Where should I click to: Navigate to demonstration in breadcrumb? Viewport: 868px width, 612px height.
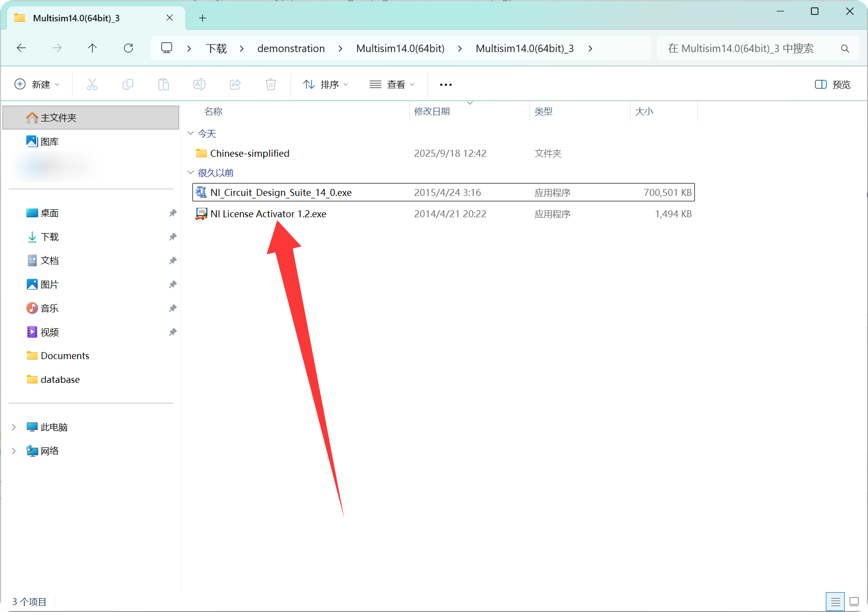coord(291,49)
